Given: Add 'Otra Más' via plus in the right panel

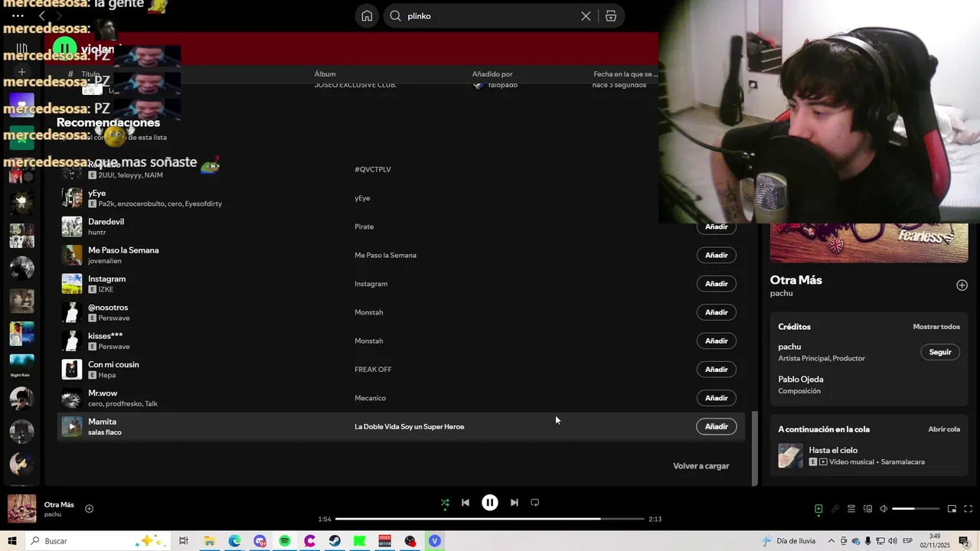Looking at the screenshot, I should click(x=962, y=285).
